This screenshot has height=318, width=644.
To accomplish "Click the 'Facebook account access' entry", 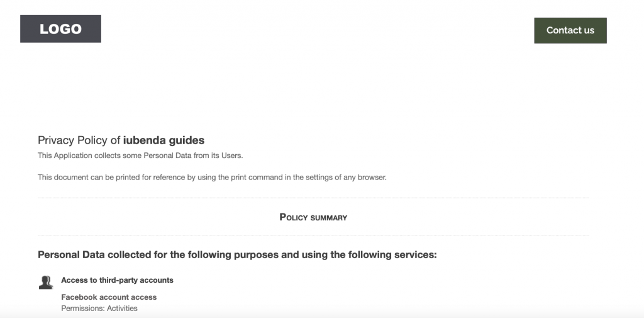I will tap(109, 297).
